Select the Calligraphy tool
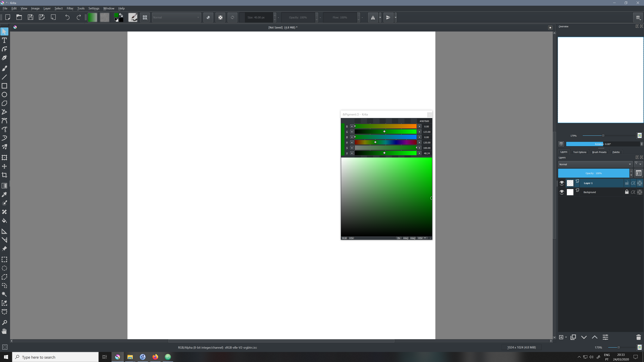 point(4,58)
